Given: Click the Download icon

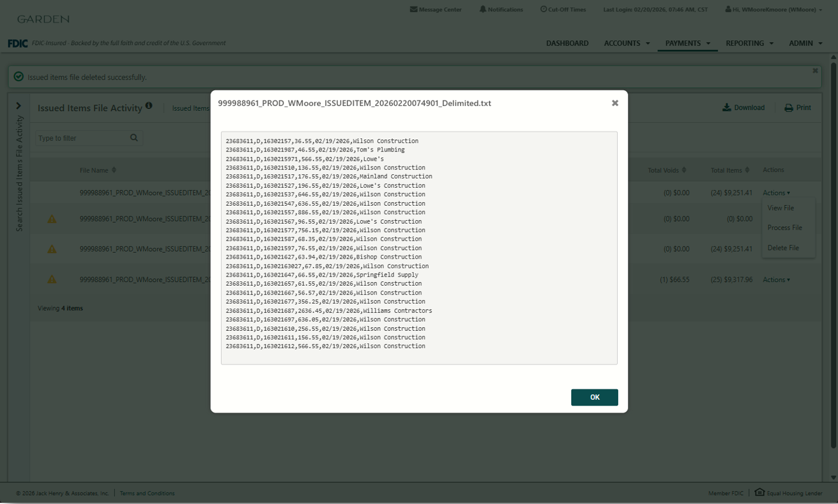Looking at the screenshot, I should tap(727, 108).
